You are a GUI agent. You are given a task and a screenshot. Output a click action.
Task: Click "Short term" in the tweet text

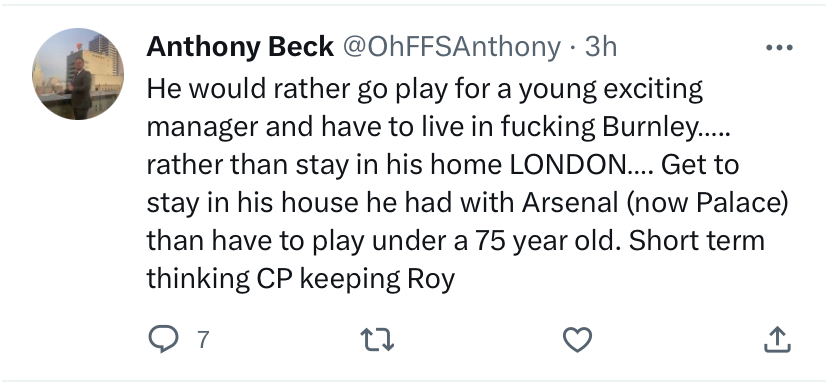[x=697, y=241]
